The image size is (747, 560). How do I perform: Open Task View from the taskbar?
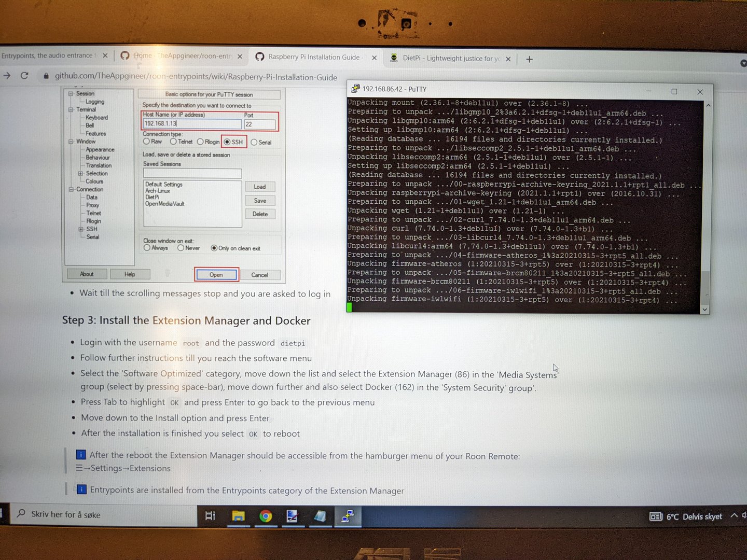click(x=210, y=516)
